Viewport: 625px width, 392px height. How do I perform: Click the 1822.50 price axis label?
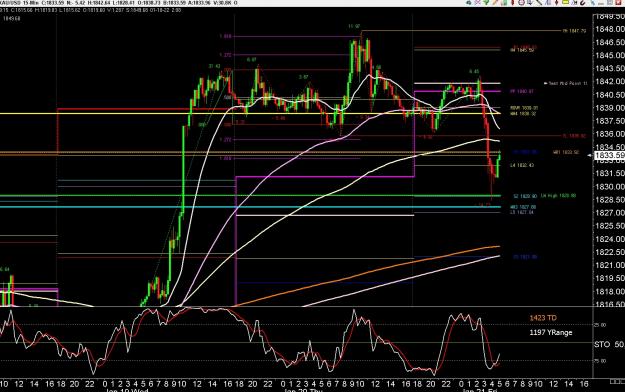pyautogui.click(x=609, y=252)
